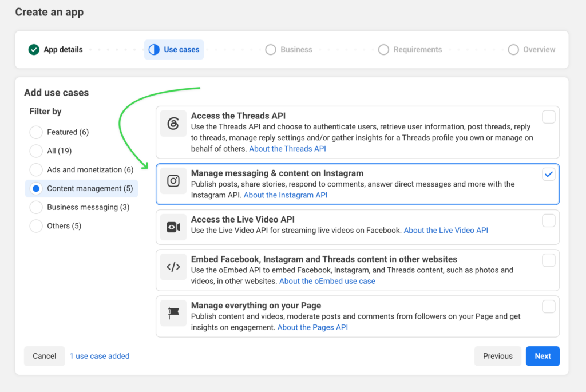This screenshot has height=392, width=586.
Task: Click the Cancel button
Action: pos(45,356)
